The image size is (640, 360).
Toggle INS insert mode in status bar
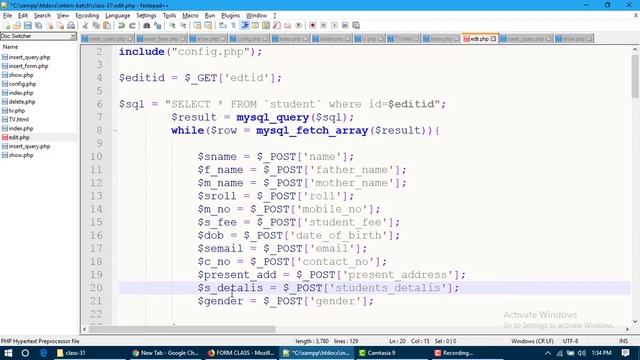(623, 341)
